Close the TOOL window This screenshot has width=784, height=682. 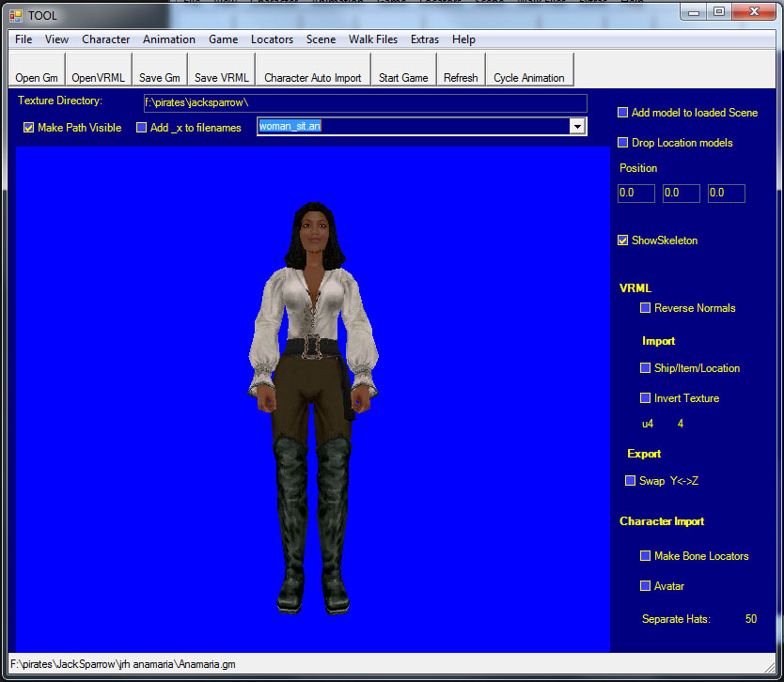pyautogui.click(x=754, y=11)
